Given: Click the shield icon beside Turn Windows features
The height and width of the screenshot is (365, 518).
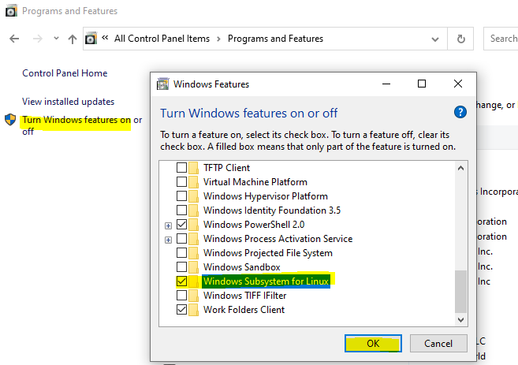Looking at the screenshot, I should 10,119.
